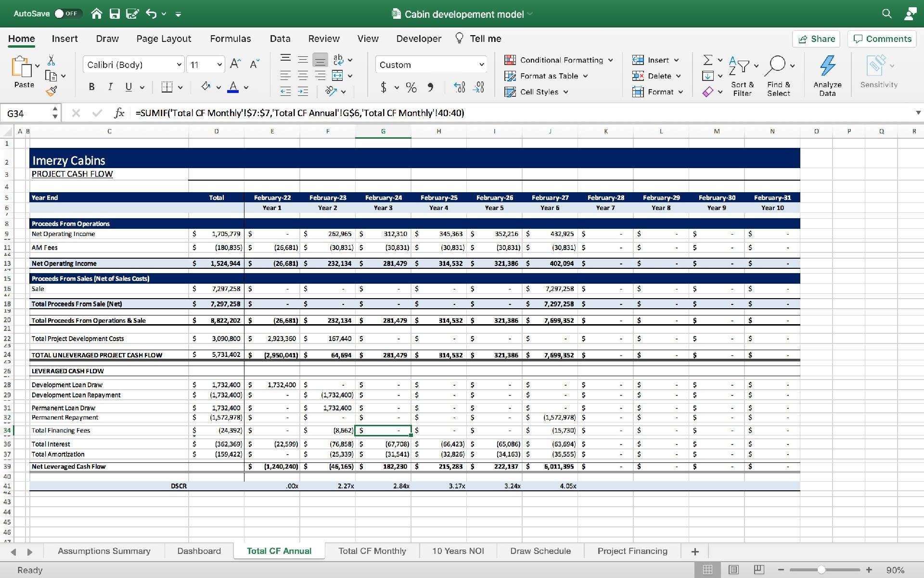Click the red font color A

pyautogui.click(x=233, y=87)
